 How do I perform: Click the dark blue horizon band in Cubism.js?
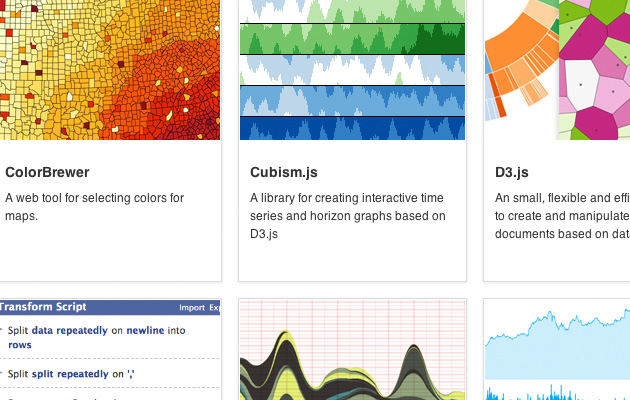(x=352, y=129)
